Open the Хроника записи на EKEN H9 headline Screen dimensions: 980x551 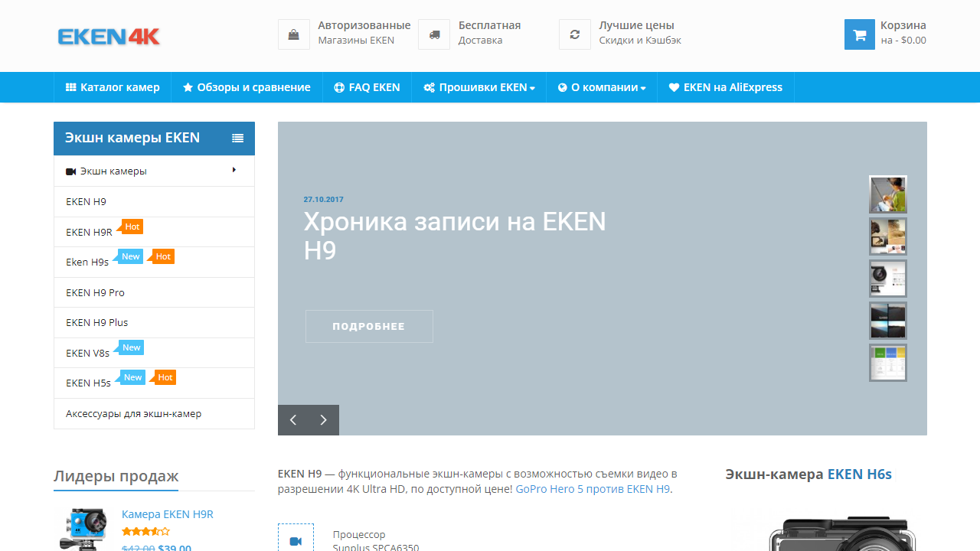click(455, 236)
